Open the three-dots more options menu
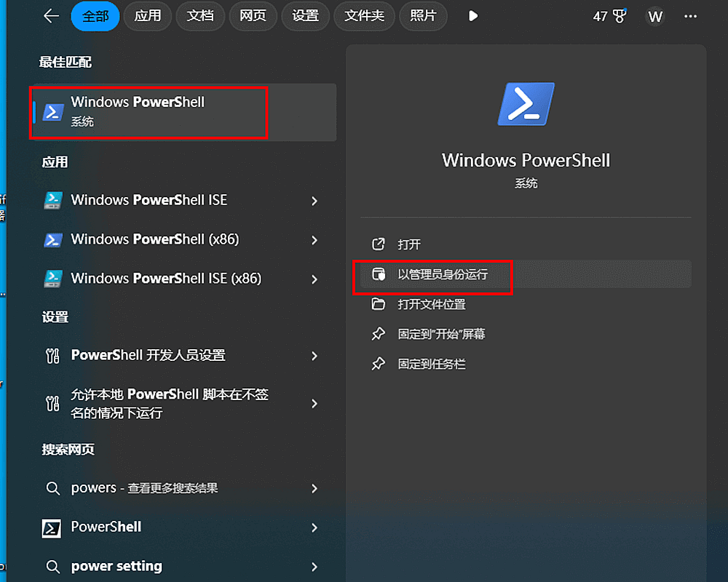The height and width of the screenshot is (582, 728). [690, 16]
